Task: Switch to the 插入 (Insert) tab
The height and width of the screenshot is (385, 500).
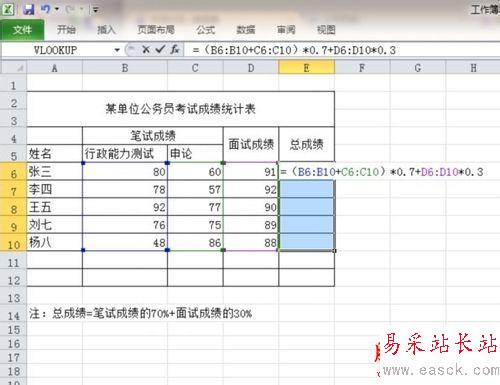Action: coord(106,30)
